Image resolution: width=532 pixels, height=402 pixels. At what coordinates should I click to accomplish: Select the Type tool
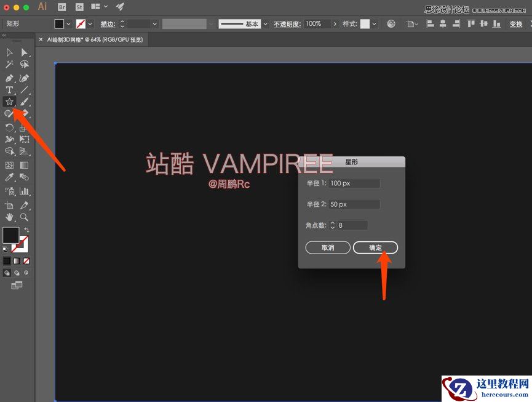click(x=9, y=90)
